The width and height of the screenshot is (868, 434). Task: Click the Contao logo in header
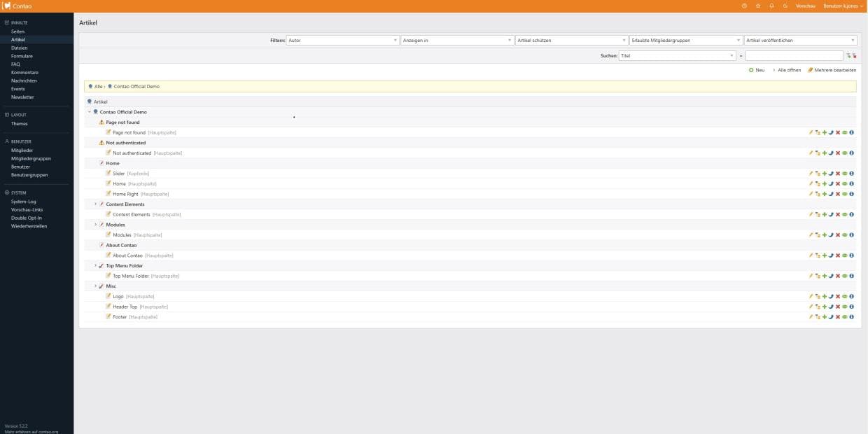point(17,6)
